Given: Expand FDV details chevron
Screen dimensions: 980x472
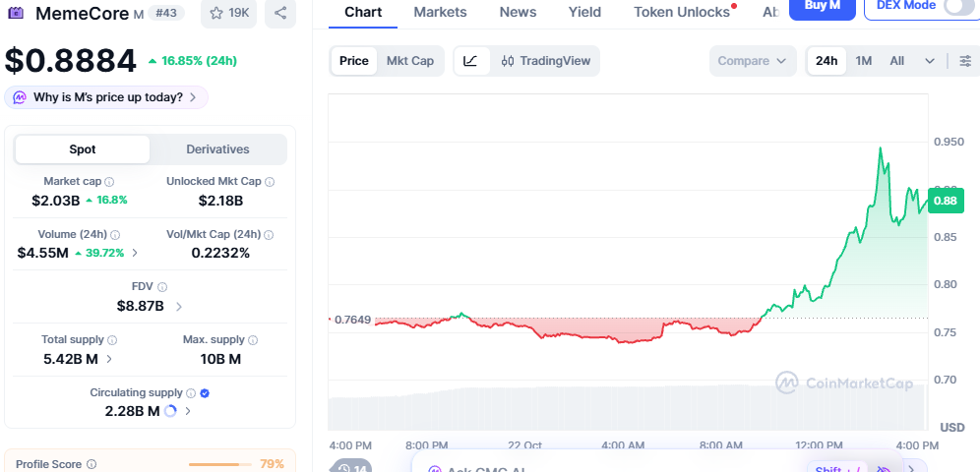Looking at the screenshot, I should (x=179, y=307).
